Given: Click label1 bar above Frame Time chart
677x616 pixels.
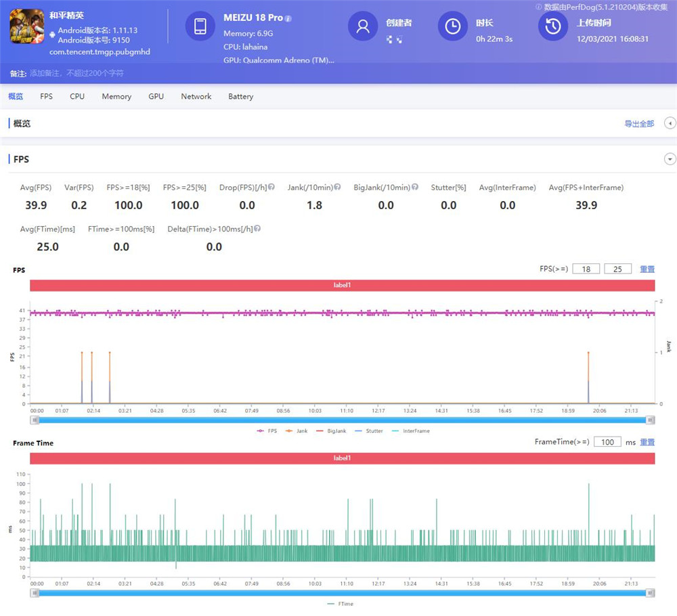Looking at the screenshot, I should pyautogui.click(x=343, y=458).
